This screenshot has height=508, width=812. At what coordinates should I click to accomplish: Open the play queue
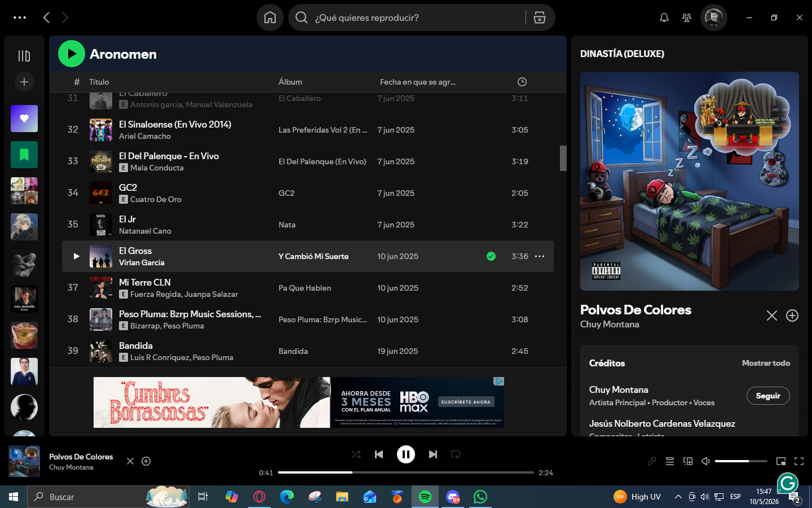pyautogui.click(x=670, y=461)
